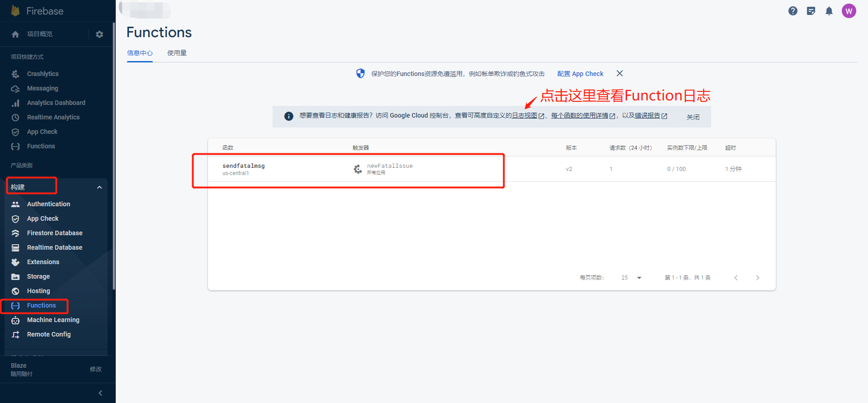Open Realtime Analytics shortcut
Screen dimensions: 868x403
point(53,117)
